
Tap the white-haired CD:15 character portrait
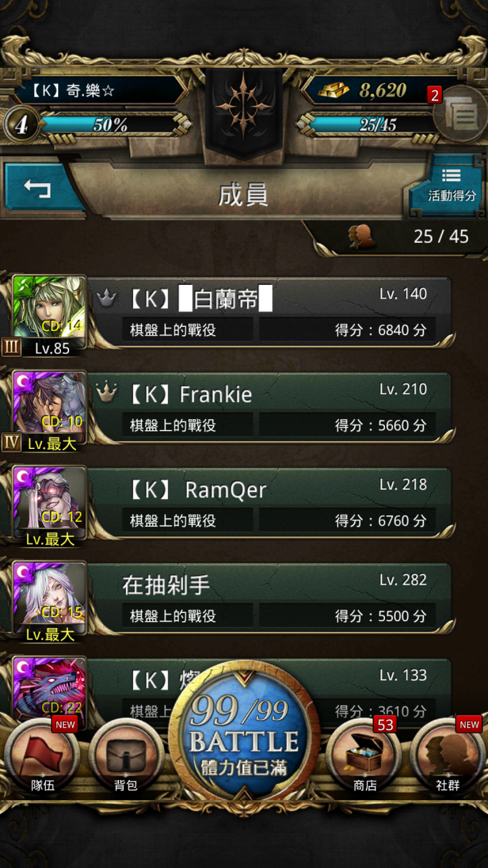49,594
